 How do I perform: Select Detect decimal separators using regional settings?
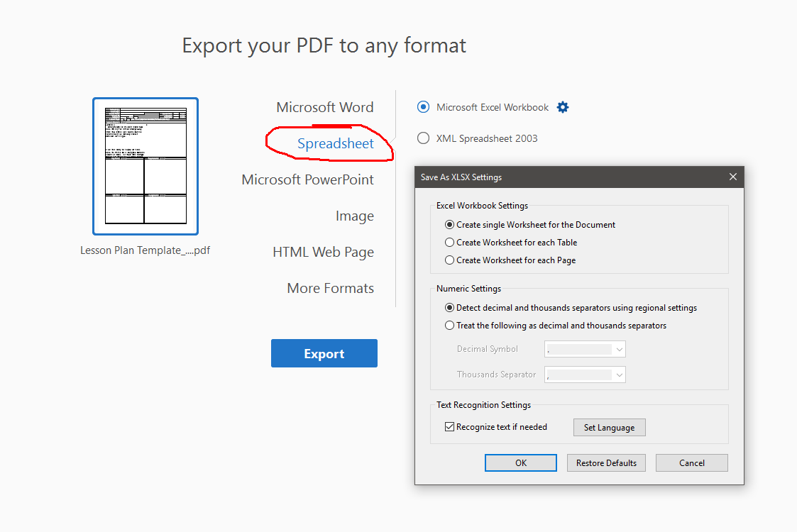(x=449, y=308)
